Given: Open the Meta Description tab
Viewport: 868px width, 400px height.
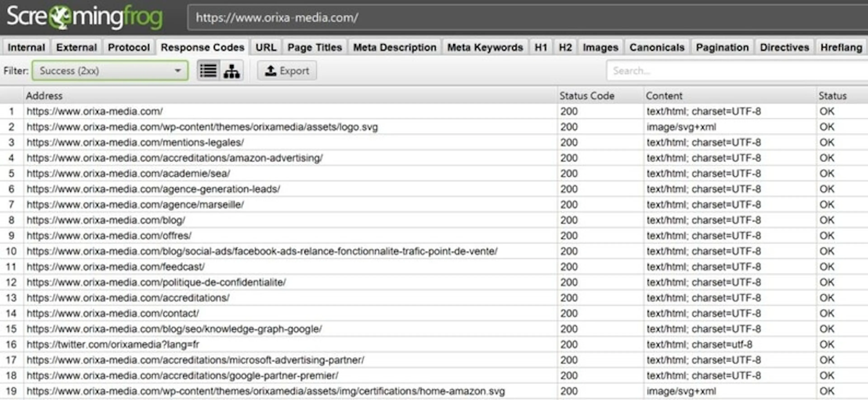Looking at the screenshot, I should point(394,47).
